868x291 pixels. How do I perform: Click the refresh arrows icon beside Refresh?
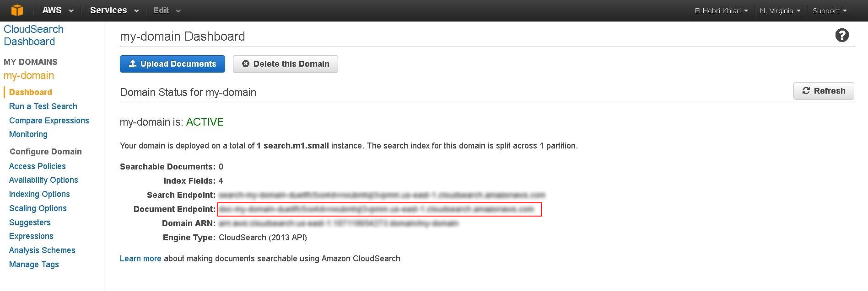click(x=806, y=90)
